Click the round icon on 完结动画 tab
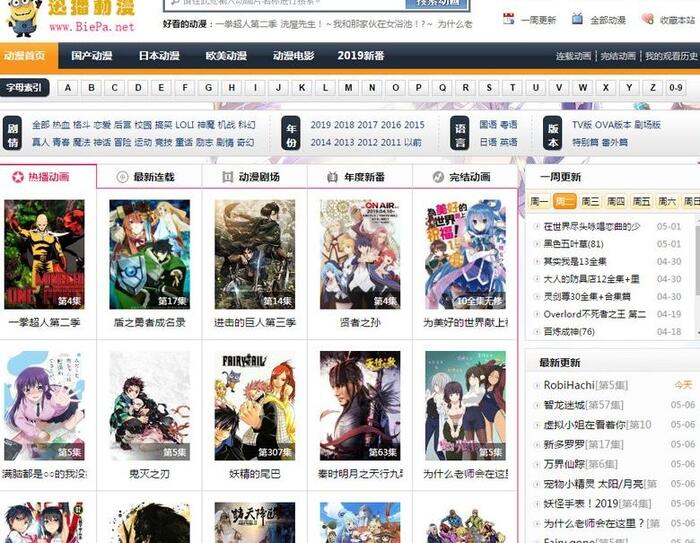The height and width of the screenshot is (543, 700). coord(438,177)
